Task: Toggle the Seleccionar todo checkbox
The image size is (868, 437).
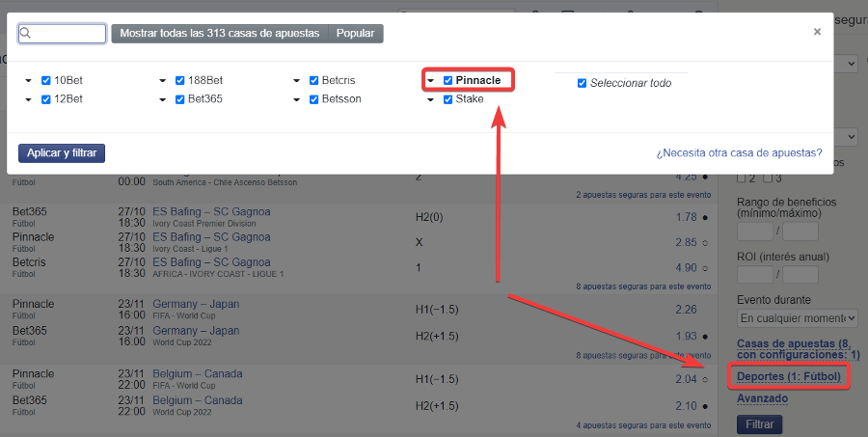Action: (x=582, y=83)
